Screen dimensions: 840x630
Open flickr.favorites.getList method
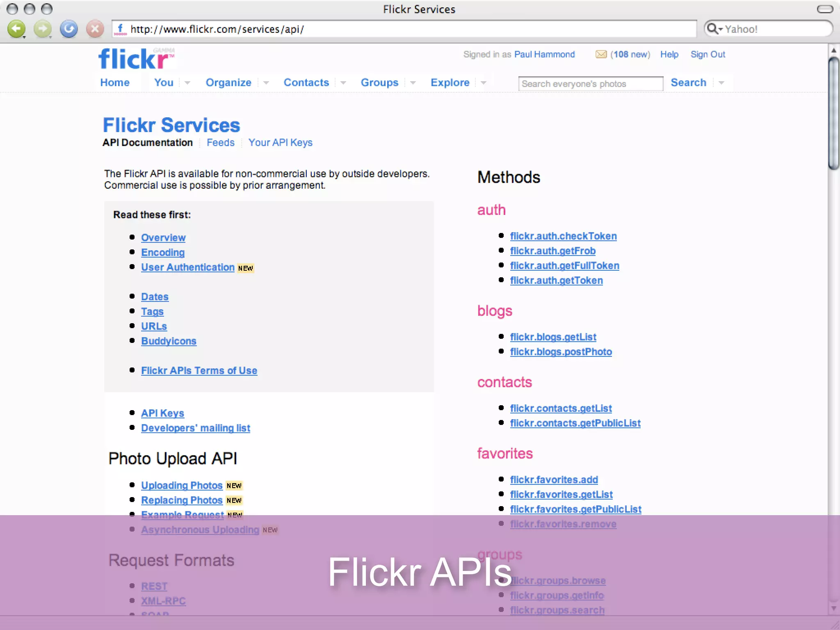pyautogui.click(x=561, y=494)
